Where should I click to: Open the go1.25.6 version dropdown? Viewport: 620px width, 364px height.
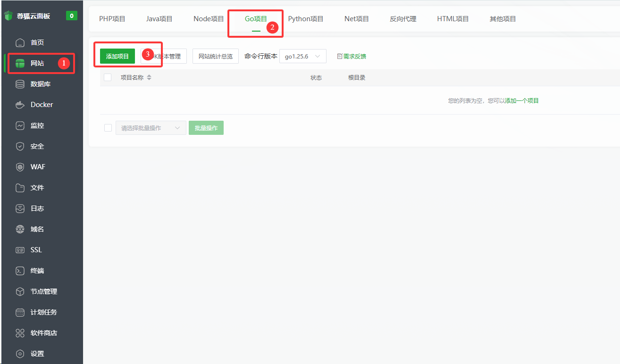(302, 56)
